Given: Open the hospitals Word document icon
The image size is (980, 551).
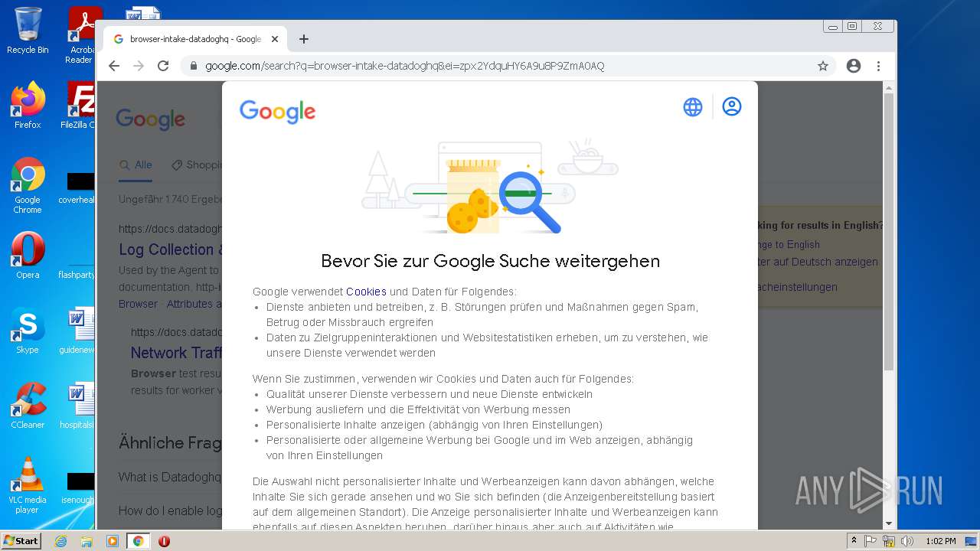Looking at the screenshot, I should (x=79, y=406).
